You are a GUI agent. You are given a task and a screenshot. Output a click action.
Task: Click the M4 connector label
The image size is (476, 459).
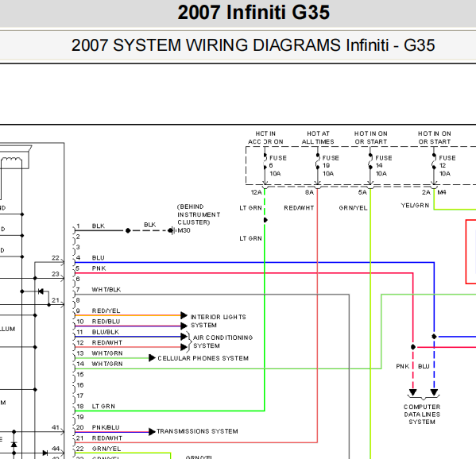pos(442,192)
